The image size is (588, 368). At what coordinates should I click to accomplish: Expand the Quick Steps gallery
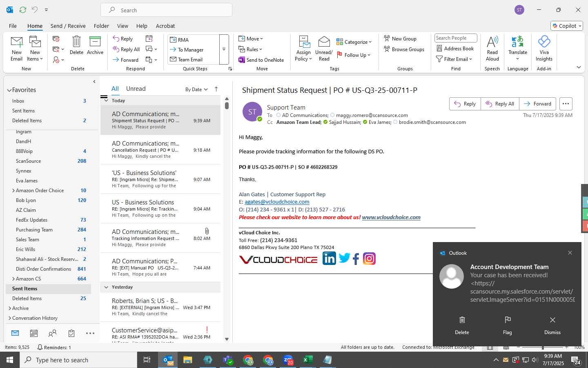tap(224, 49)
